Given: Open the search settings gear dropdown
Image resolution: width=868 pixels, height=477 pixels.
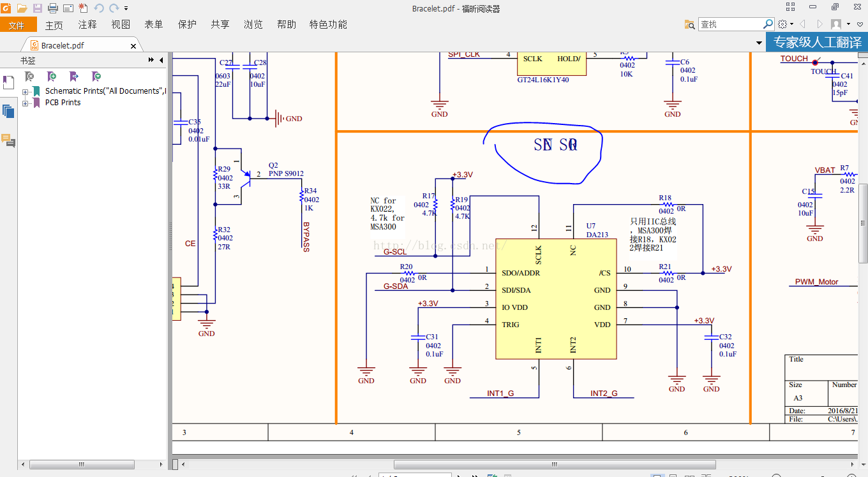Looking at the screenshot, I should pyautogui.click(x=786, y=24).
